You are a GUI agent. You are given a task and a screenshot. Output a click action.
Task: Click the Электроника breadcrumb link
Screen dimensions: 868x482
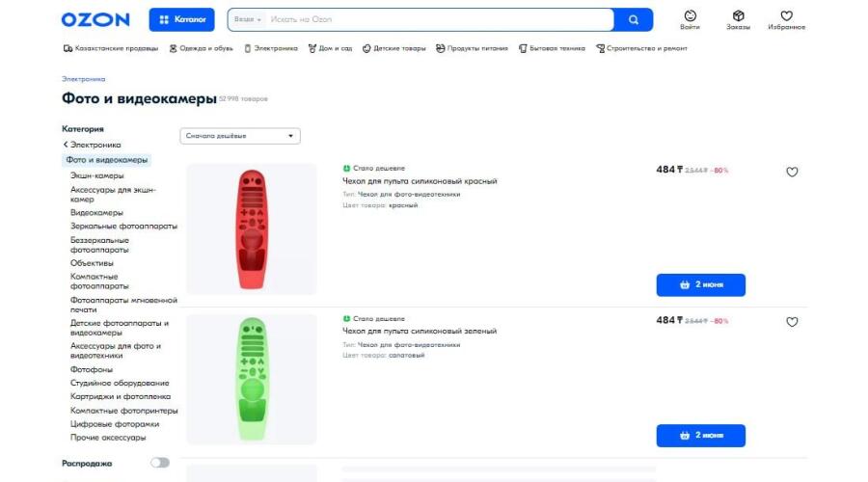tap(84, 79)
